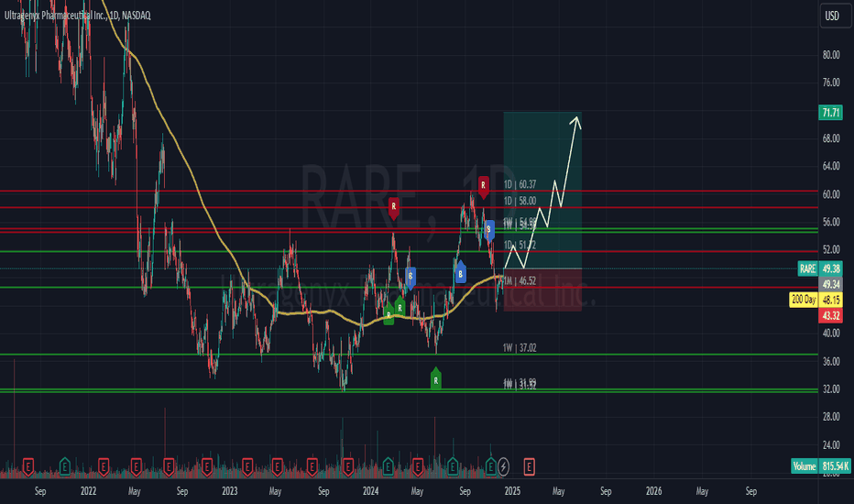Open the red earnings marker left of the 2024 label
The width and height of the screenshot is (854, 504).
pyautogui.click(x=347, y=466)
